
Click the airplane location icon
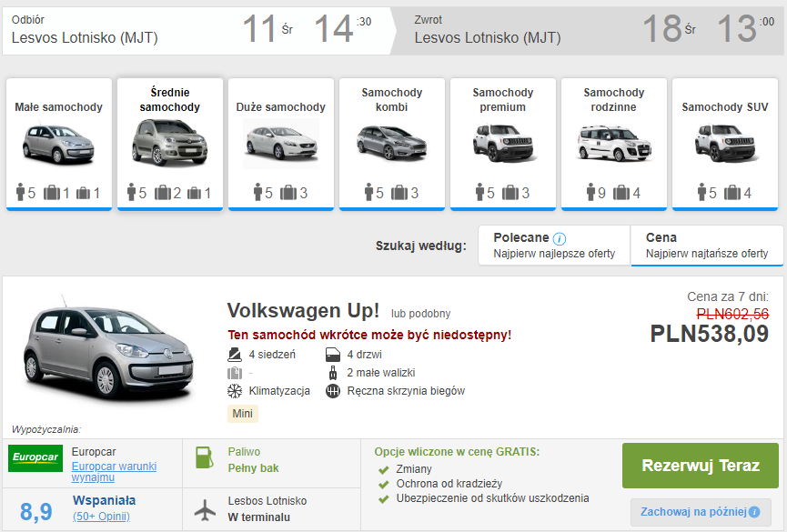207,509
